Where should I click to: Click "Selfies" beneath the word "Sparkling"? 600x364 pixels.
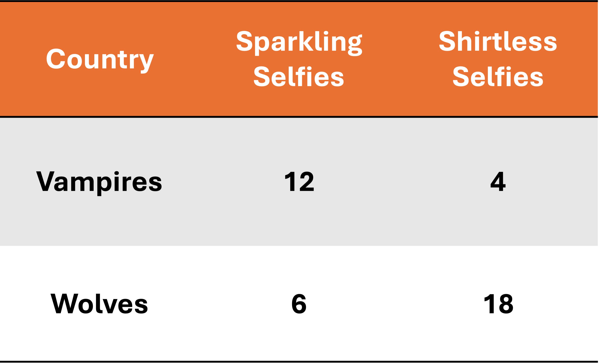pos(298,77)
